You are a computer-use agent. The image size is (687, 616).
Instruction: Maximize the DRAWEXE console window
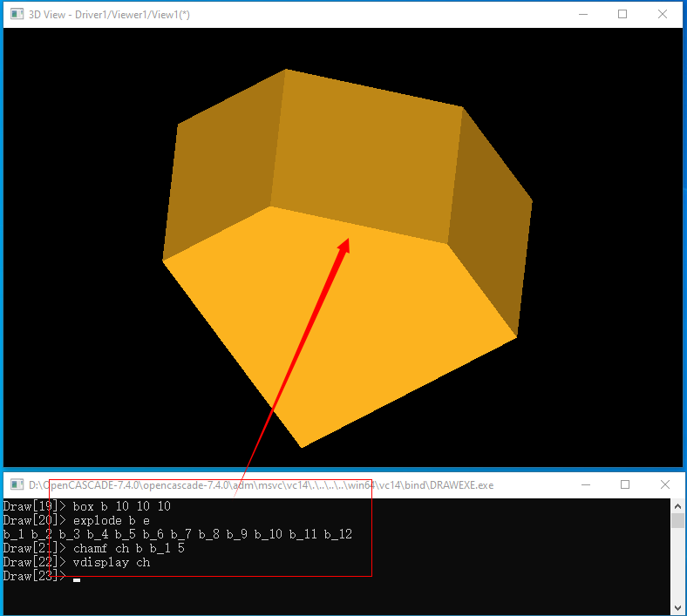click(x=625, y=484)
